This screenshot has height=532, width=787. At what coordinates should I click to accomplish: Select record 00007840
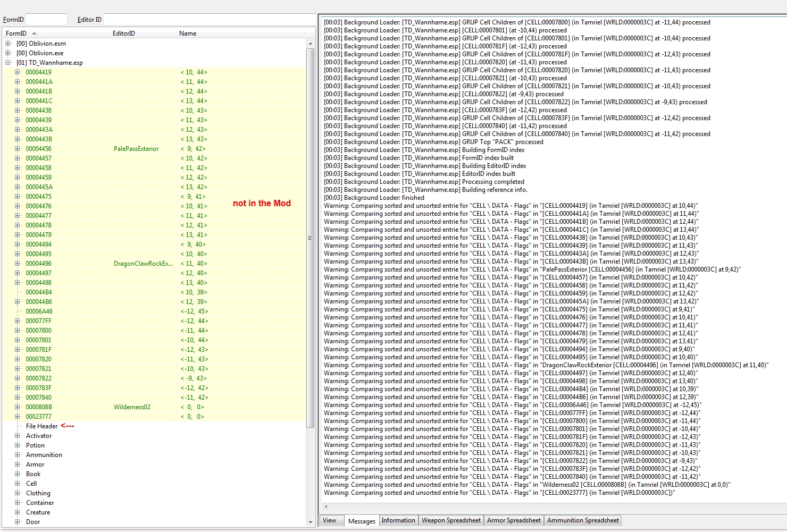coord(154,398)
